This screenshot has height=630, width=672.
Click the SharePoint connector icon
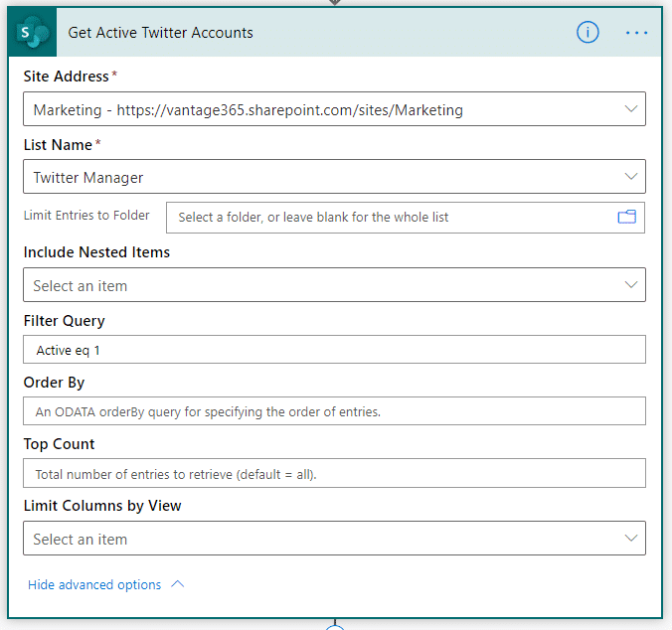pos(32,32)
